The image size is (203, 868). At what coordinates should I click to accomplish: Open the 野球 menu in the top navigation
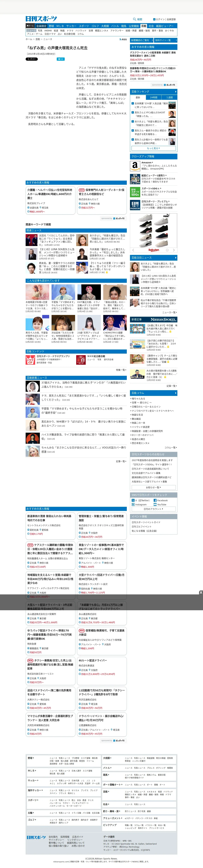point(51,26)
